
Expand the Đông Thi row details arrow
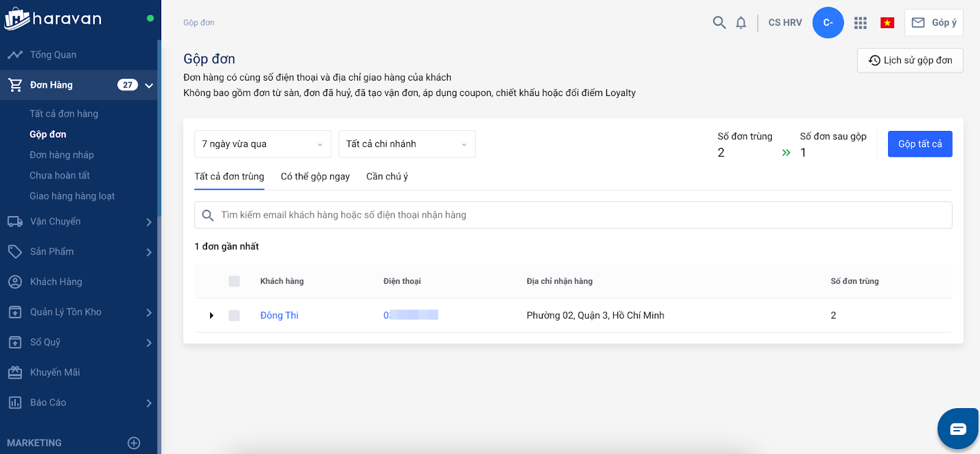[211, 316]
